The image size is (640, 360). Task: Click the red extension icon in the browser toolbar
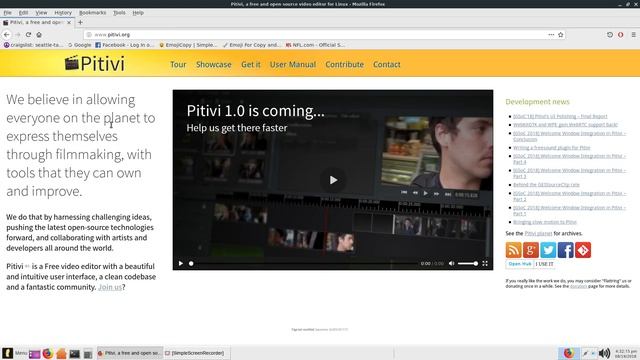tap(620, 35)
